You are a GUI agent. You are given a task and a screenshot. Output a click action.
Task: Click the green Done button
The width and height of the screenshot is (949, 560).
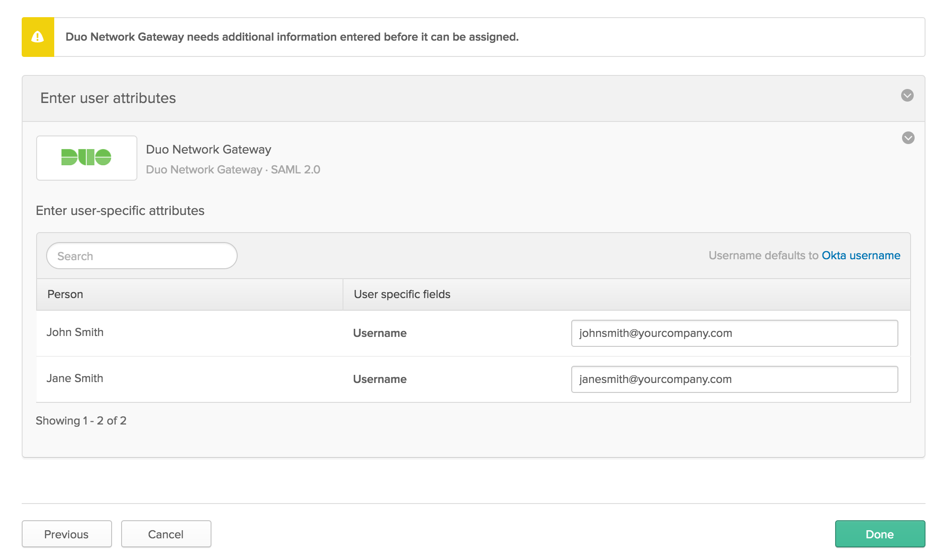(x=880, y=534)
